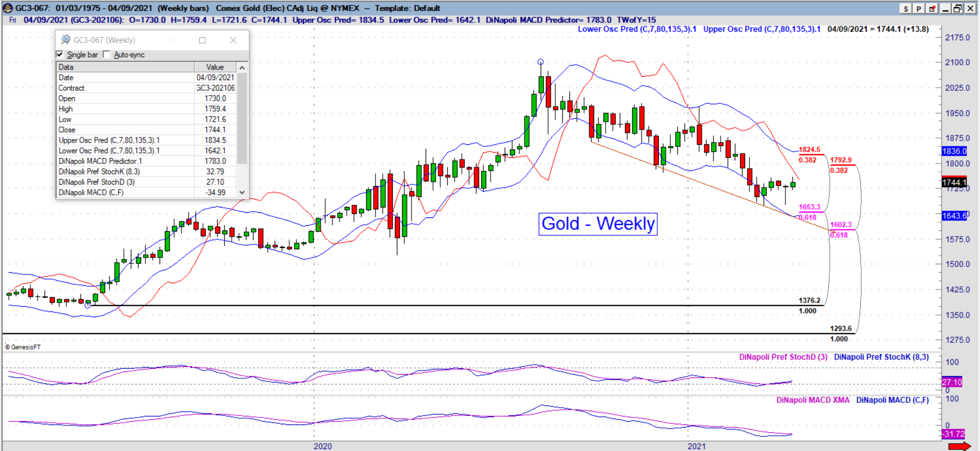The height and width of the screenshot is (451, 980).
Task: Click the 1836.0 blue price axis marker
Action: (954, 151)
